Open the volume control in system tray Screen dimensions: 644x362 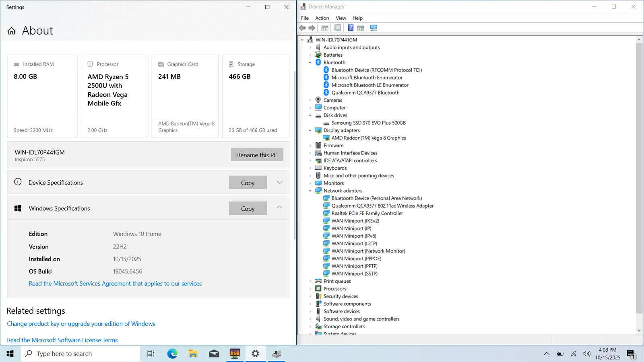587,354
